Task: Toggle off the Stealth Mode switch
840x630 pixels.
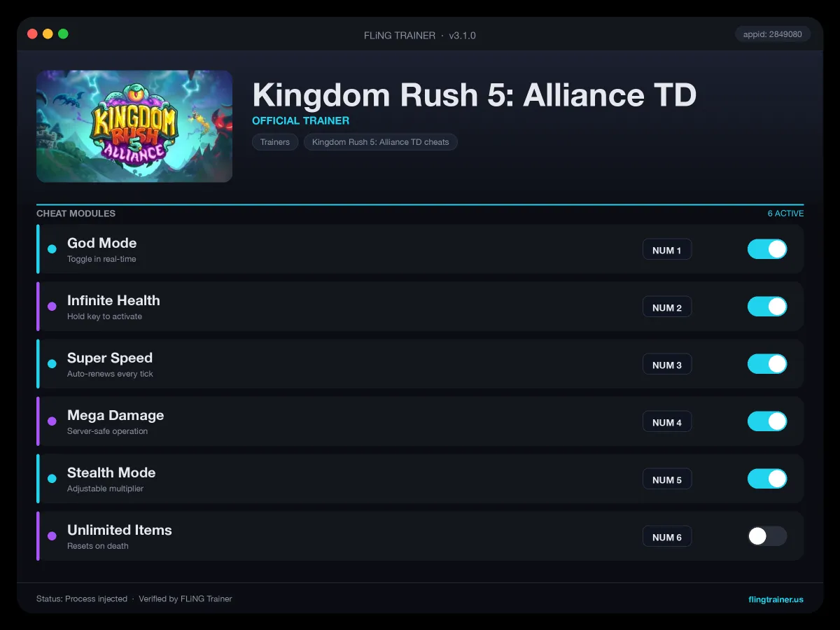Action: [767, 479]
